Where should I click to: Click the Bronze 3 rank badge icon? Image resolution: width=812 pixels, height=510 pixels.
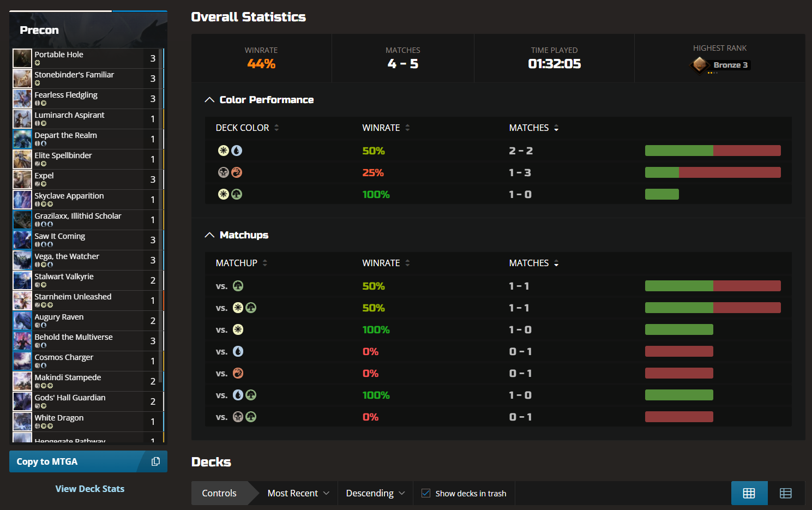pos(700,65)
